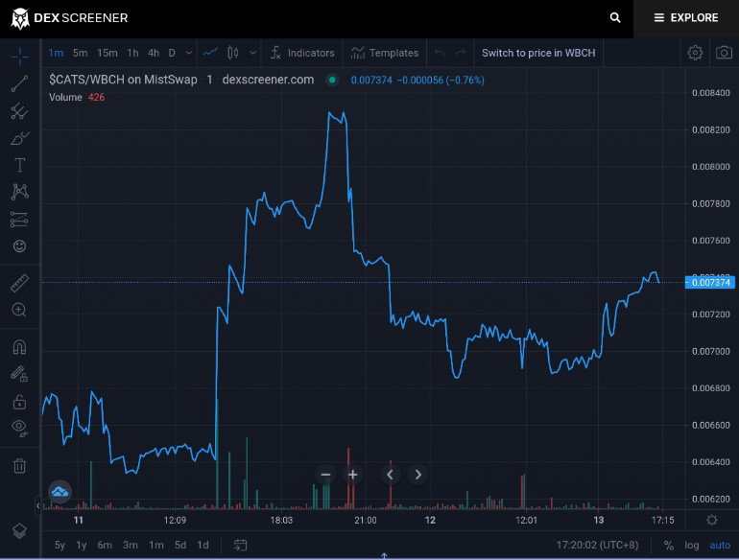The width and height of the screenshot is (739, 560).
Task: Open the emoji icons tool
Action: [19, 245]
